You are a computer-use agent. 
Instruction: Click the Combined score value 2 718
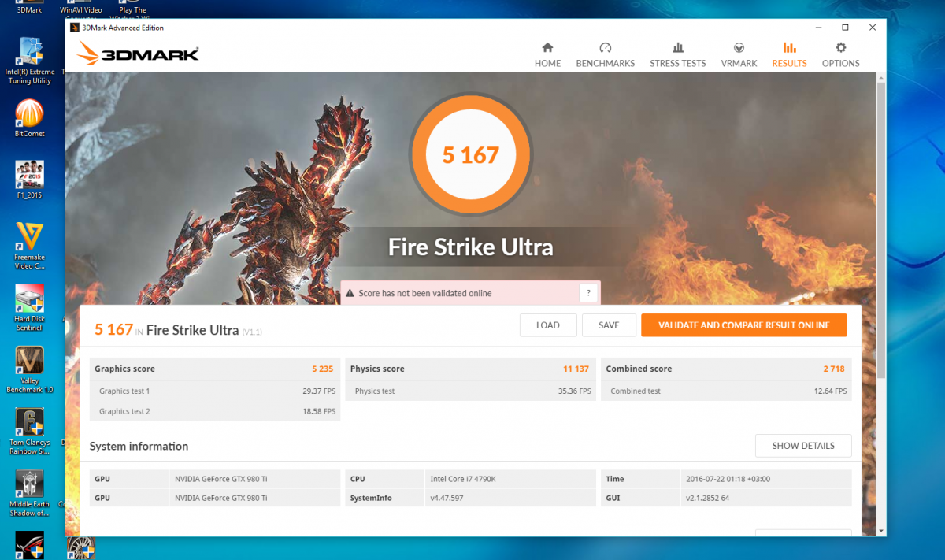835,369
